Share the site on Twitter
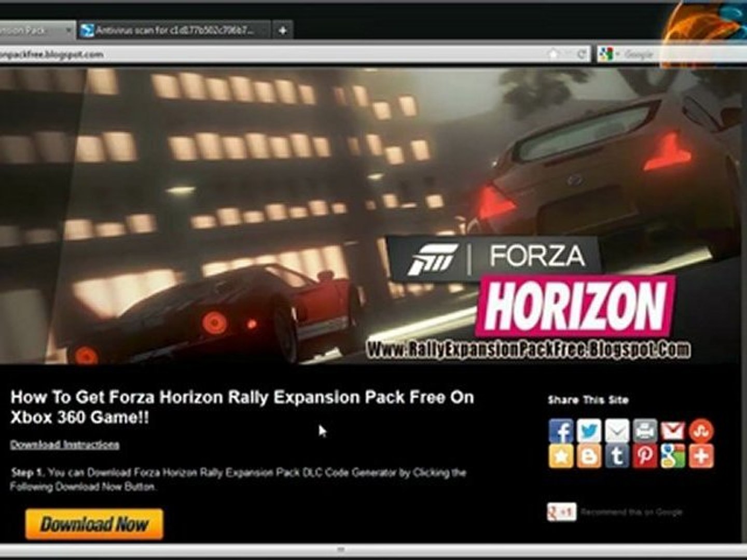 pos(589,431)
